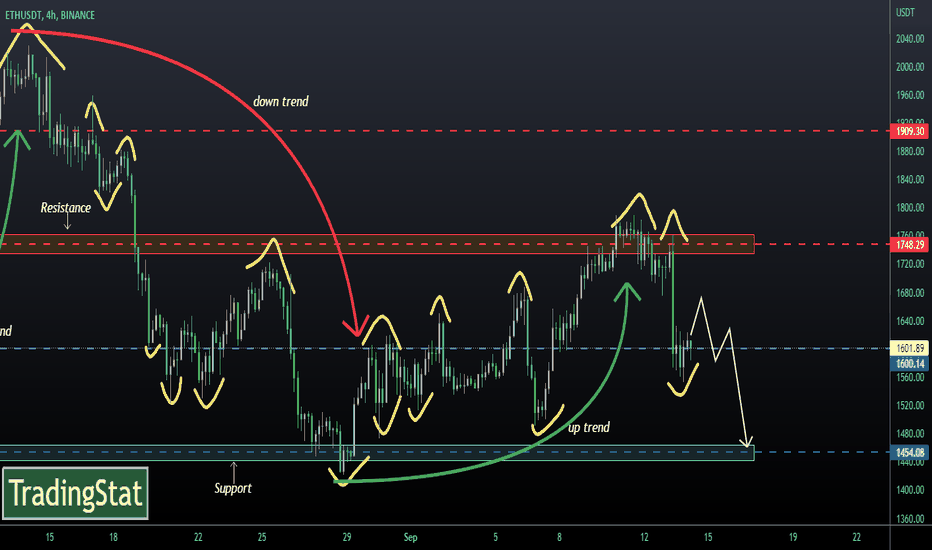Click the ETHUSDT, 4h, BINANCE symbol title
932x550 pixels.
[50, 15]
